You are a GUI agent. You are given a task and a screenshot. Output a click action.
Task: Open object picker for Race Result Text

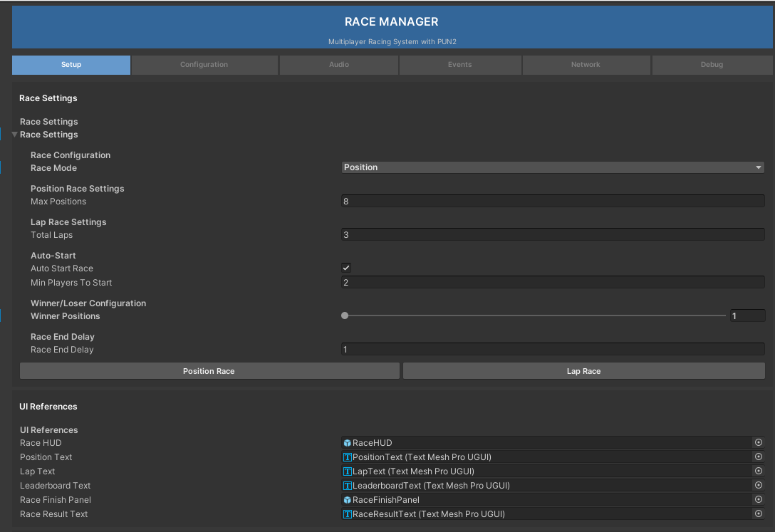(759, 514)
